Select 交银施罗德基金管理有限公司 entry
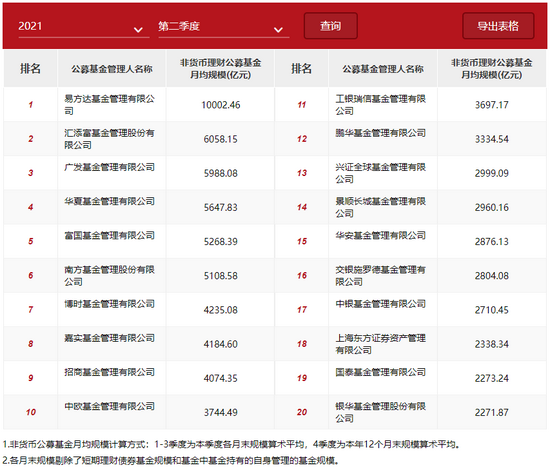 pos(380,275)
